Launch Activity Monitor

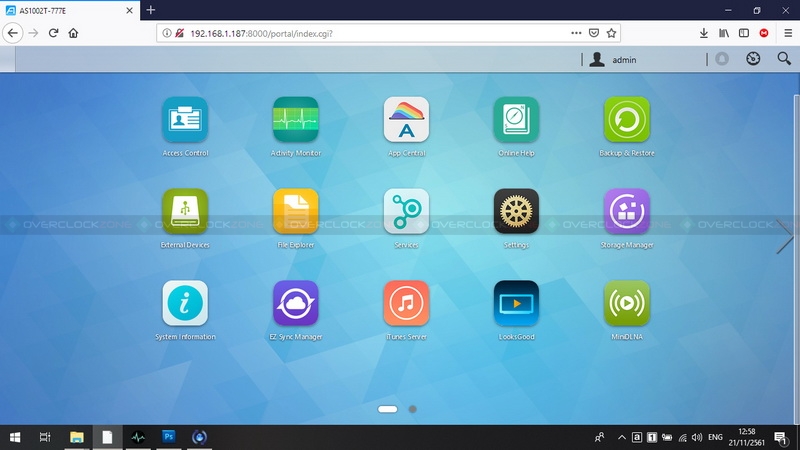click(295, 119)
